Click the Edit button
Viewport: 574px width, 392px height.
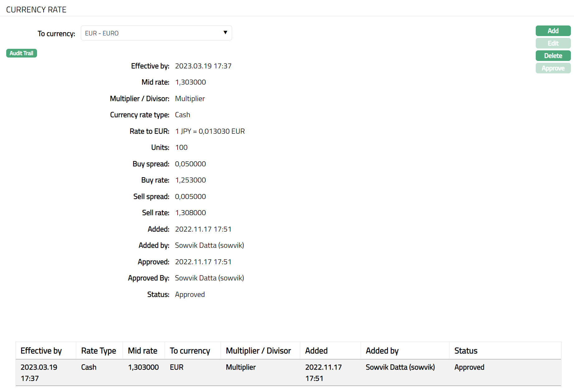click(553, 43)
